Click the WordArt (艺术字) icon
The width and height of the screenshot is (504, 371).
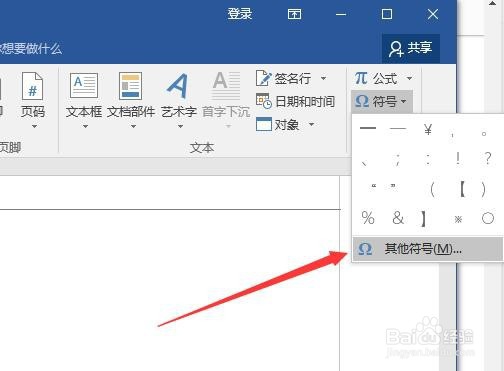(177, 85)
